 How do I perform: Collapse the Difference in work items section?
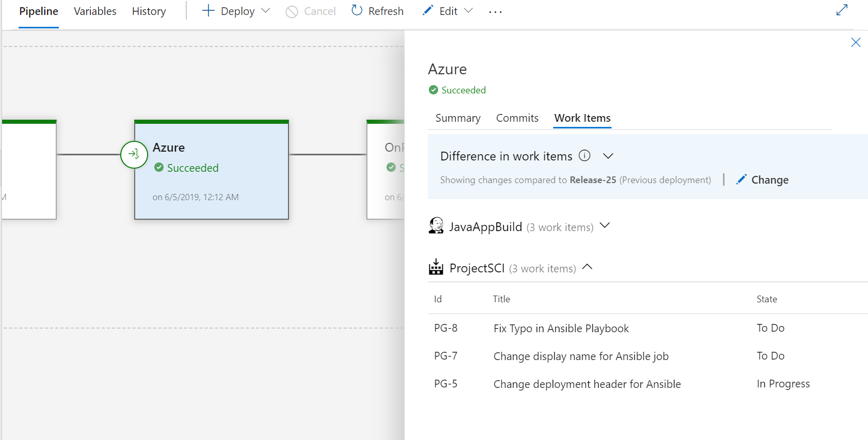(x=608, y=156)
